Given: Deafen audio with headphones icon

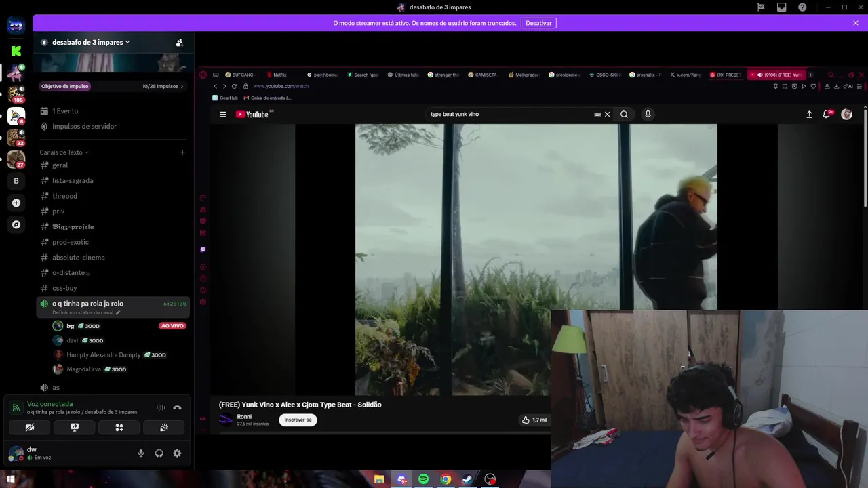Looking at the screenshot, I should pyautogui.click(x=159, y=453).
